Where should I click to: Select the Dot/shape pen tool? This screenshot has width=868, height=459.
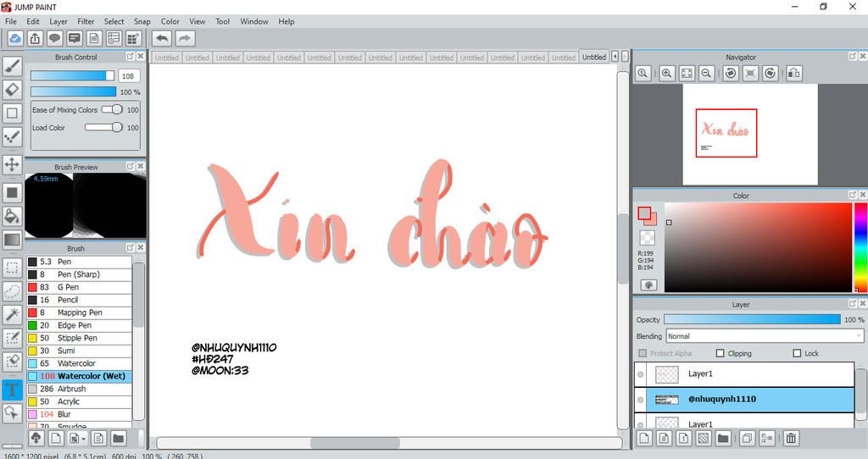tap(12, 136)
